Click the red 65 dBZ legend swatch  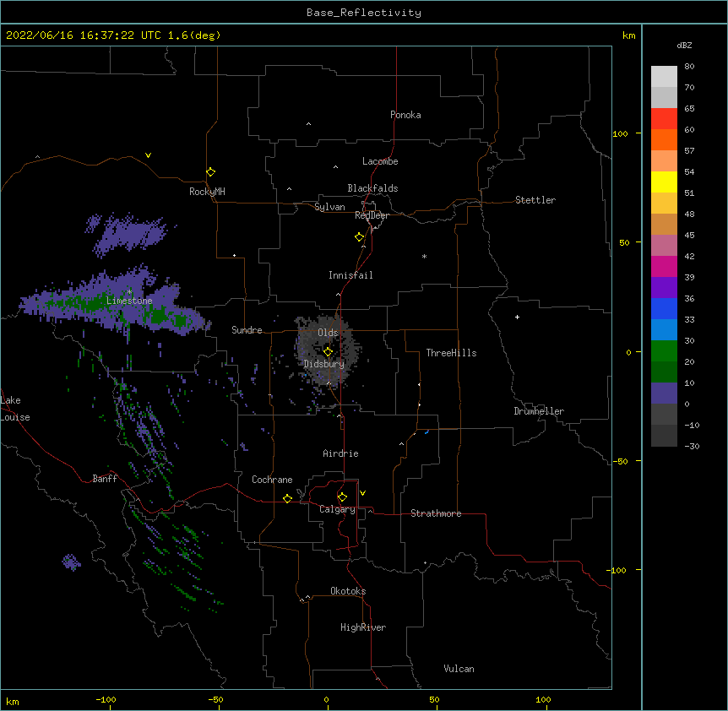pyautogui.click(x=664, y=118)
